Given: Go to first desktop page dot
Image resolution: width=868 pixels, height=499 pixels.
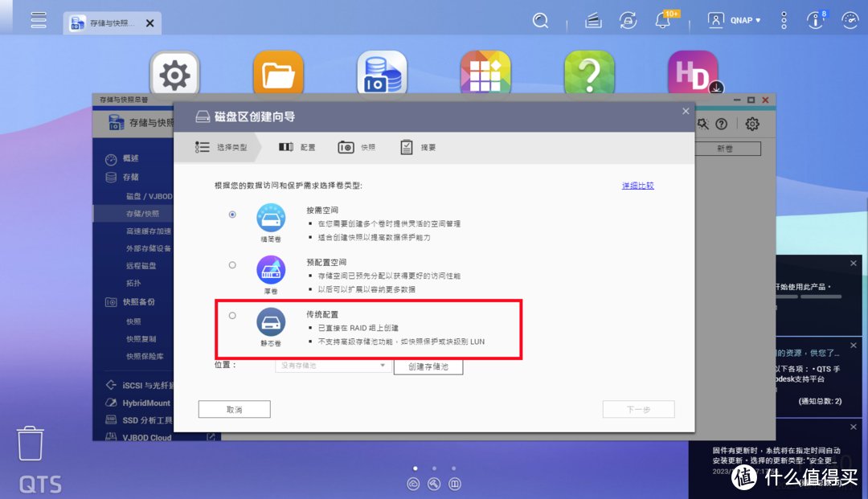Looking at the screenshot, I should tap(416, 468).
